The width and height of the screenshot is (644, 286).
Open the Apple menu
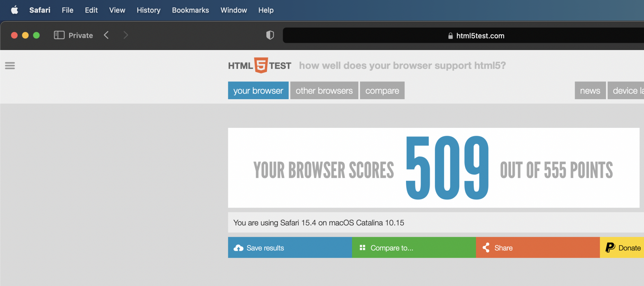pos(14,10)
